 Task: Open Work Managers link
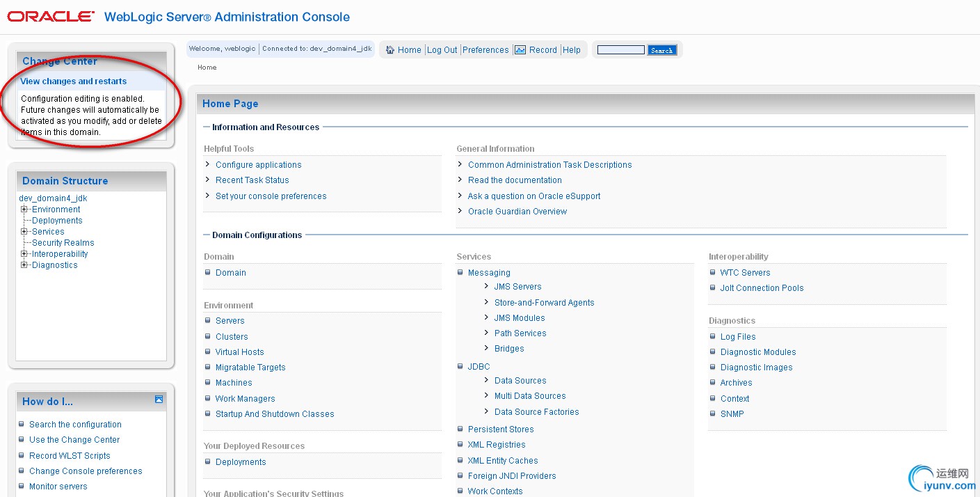pos(246,399)
